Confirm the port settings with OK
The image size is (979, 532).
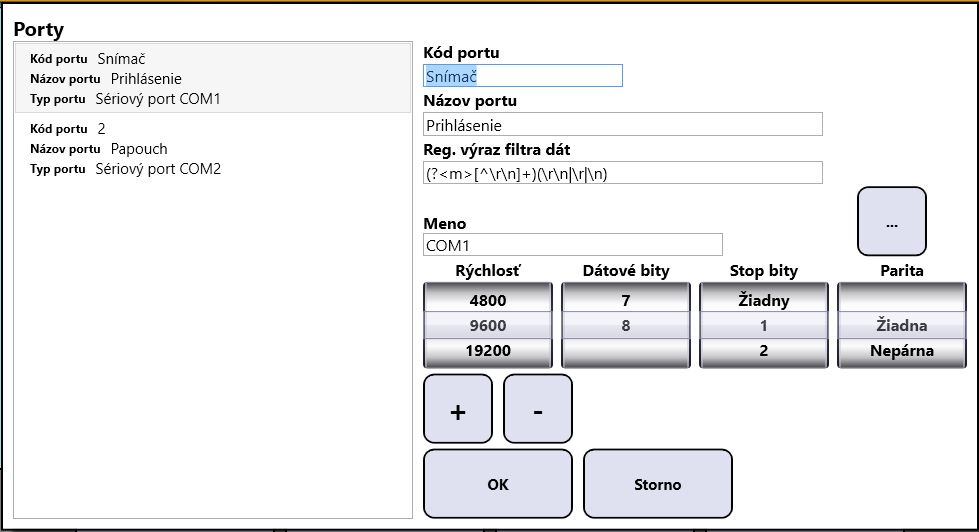click(x=498, y=484)
